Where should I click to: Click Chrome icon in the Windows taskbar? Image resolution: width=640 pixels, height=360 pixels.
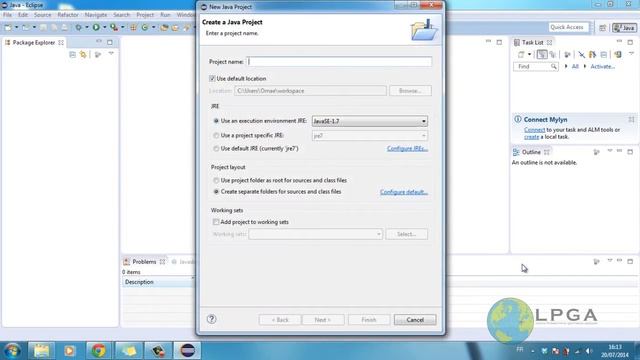point(98,350)
